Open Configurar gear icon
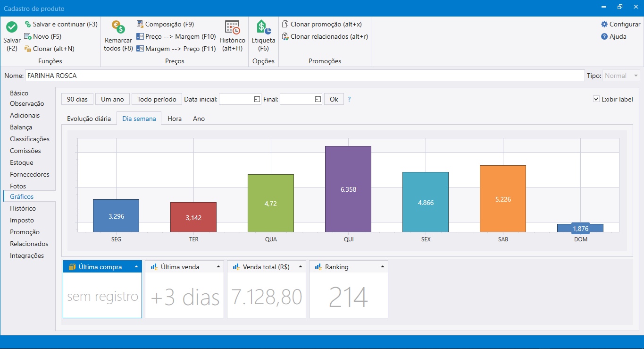Screen dimensions: 644x349 (x=604, y=24)
